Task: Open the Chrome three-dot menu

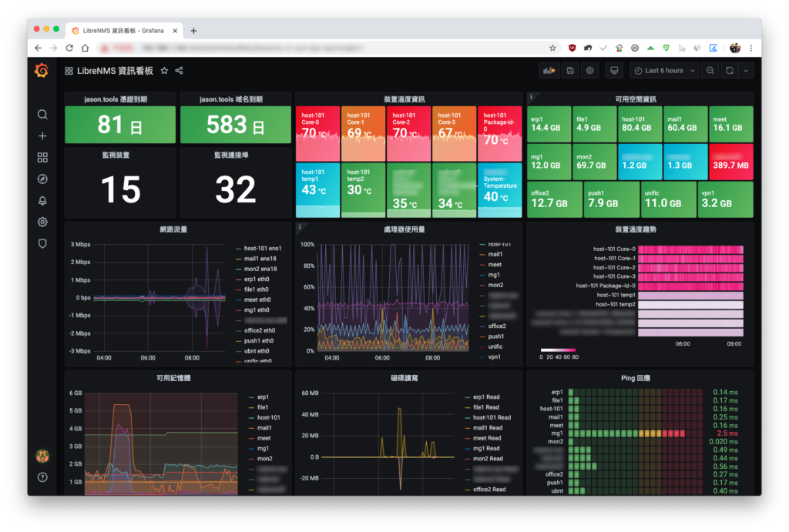Action: point(751,49)
